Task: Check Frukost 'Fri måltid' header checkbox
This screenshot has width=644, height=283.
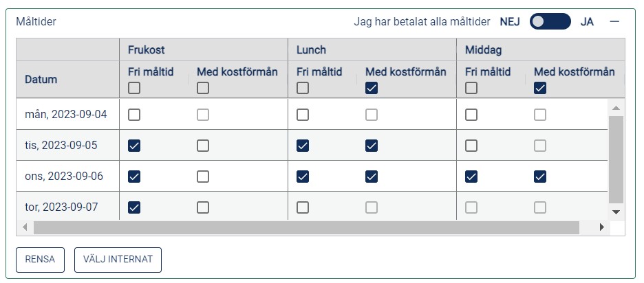Action: click(x=134, y=88)
